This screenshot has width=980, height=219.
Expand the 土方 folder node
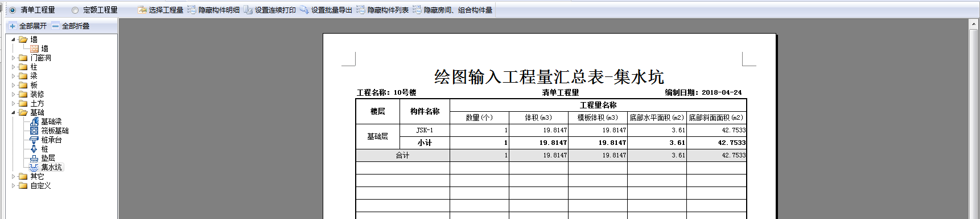pyautogui.click(x=14, y=103)
